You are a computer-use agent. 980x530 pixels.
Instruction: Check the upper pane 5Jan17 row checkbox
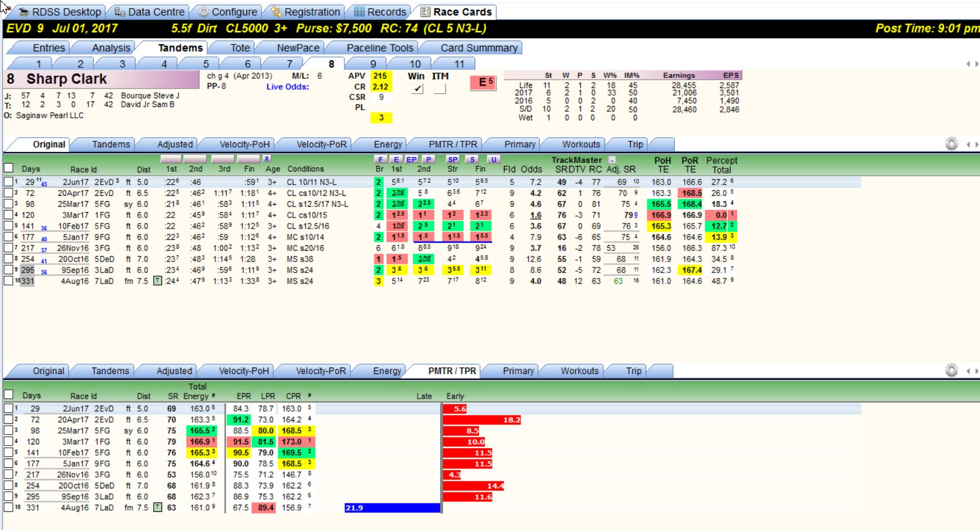(8, 237)
